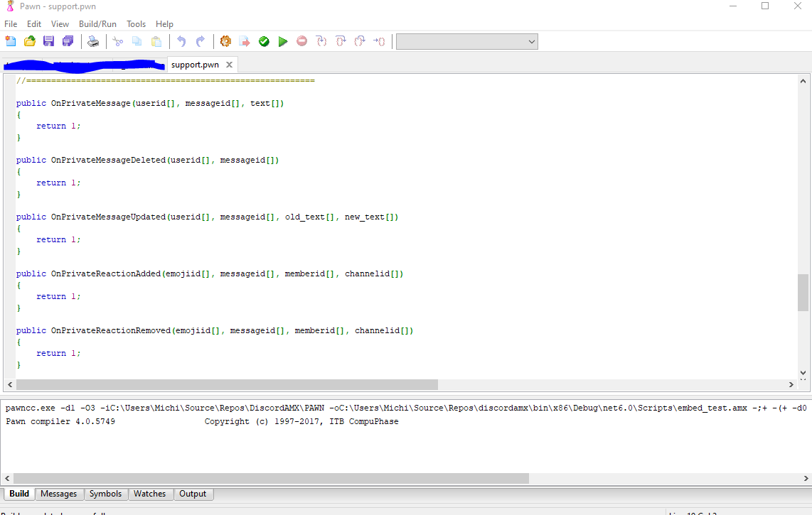Stop execution with the red stop icon
This screenshot has width=812, height=515.
pos(301,41)
